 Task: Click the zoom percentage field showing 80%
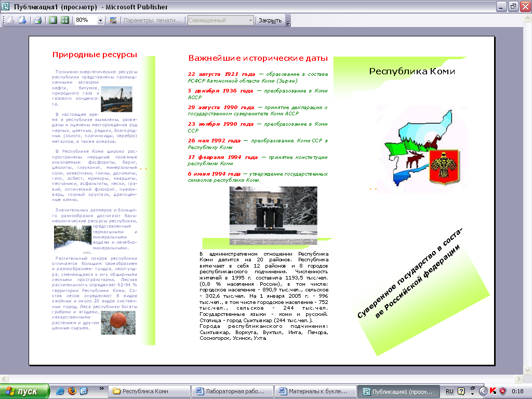coord(86,20)
